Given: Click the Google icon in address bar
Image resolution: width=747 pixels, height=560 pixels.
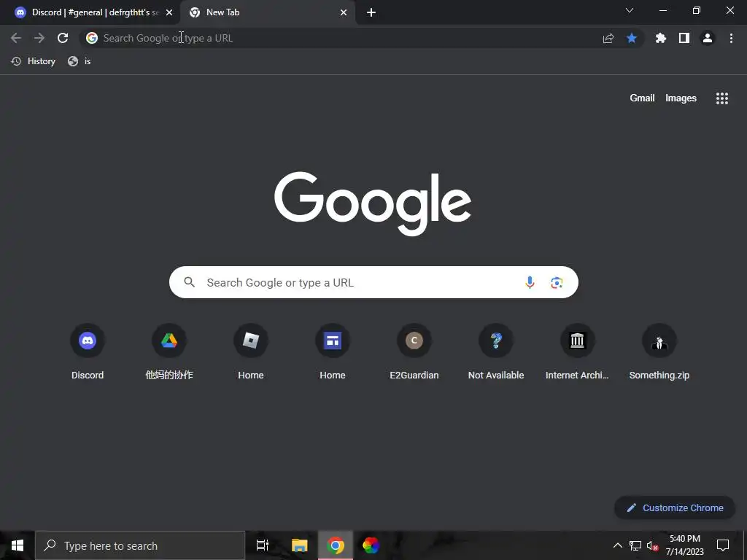Looking at the screenshot, I should coord(92,38).
